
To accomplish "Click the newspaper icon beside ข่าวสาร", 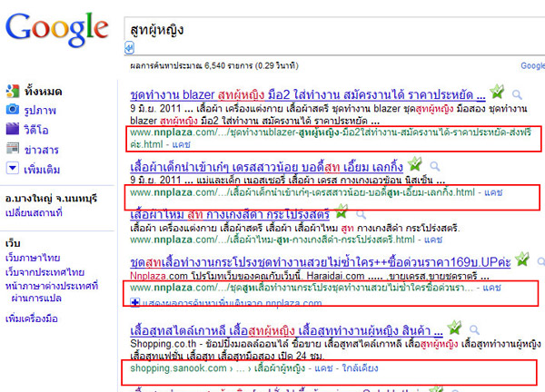I will (13, 148).
